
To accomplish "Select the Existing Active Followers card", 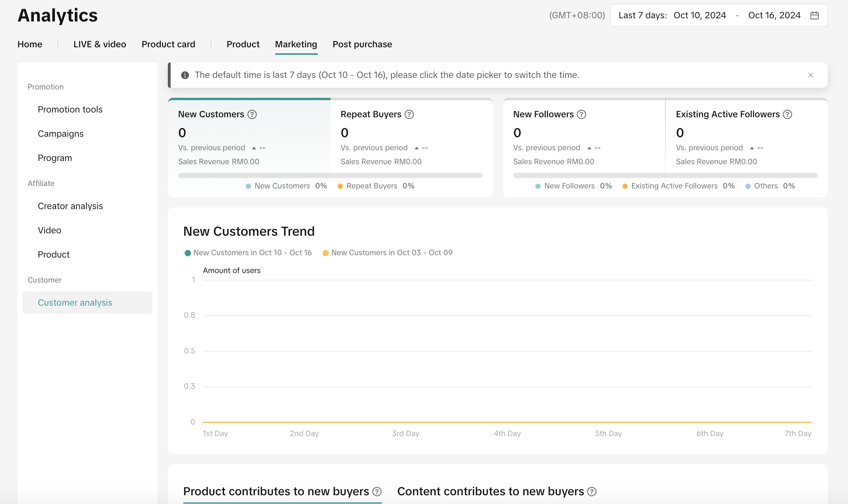I will (x=746, y=137).
